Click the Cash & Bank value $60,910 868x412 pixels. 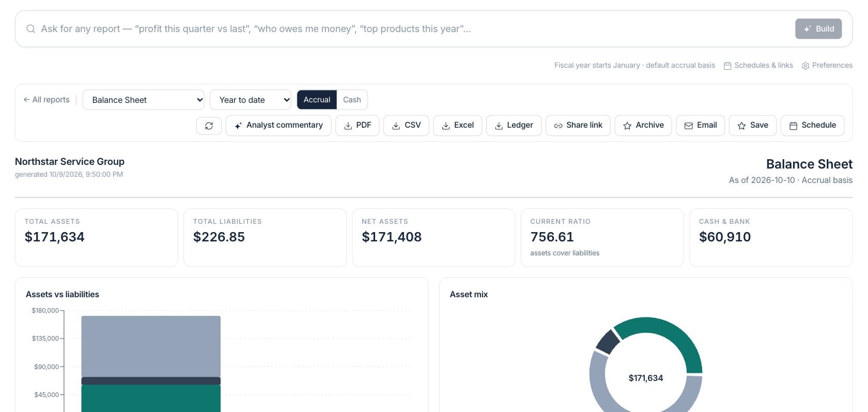[725, 237]
